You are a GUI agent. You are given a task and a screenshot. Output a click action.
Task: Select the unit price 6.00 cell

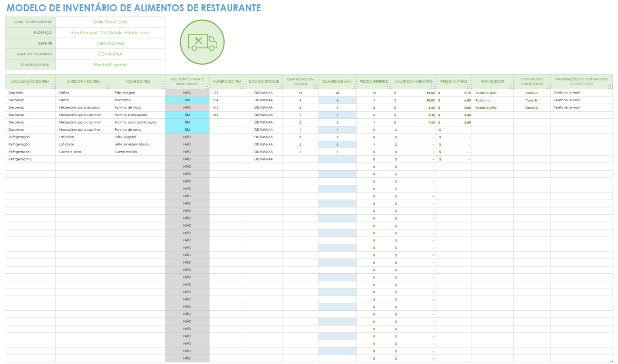pos(454,100)
